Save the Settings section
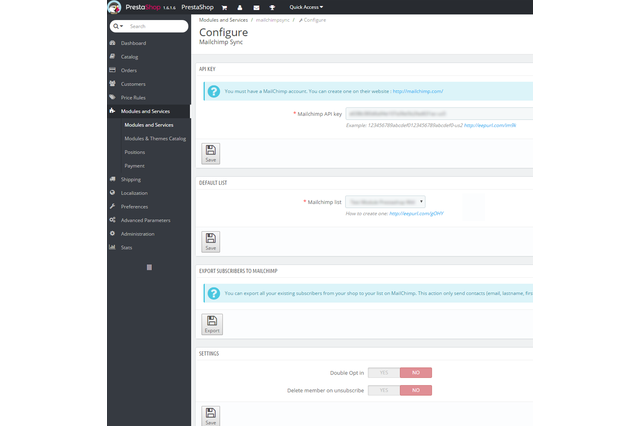Viewport: 640px width, 426px height. click(211, 416)
